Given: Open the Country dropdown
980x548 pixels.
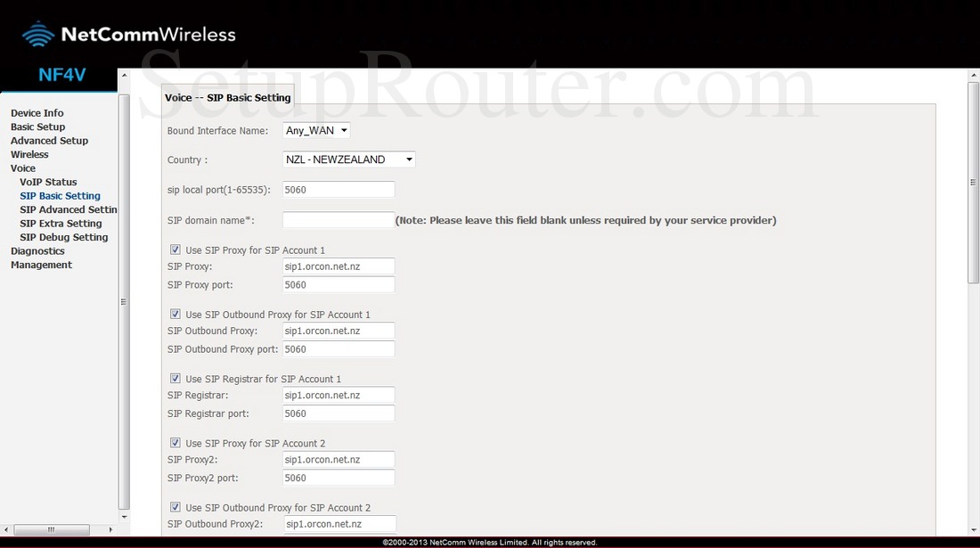Looking at the screenshot, I should tap(348, 159).
